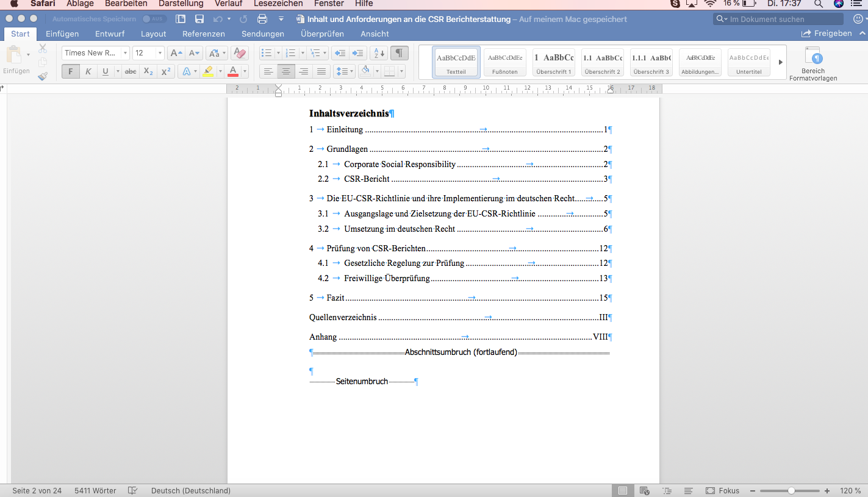Apply the Überschrift 2 style

click(603, 63)
